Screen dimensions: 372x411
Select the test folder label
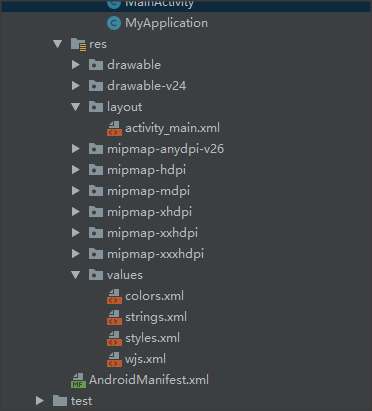pyautogui.click(x=81, y=401)
